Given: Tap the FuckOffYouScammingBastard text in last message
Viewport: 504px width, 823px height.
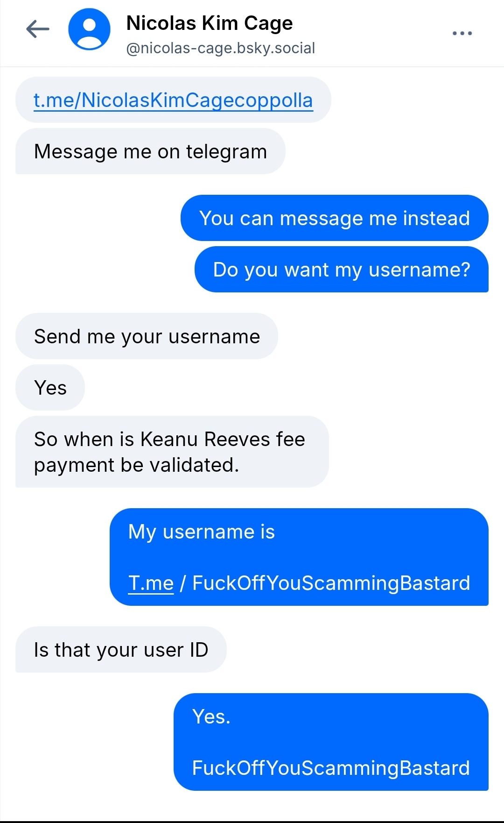Looking at the screenshot, I should pyautogui.click(x=331, y=768).
